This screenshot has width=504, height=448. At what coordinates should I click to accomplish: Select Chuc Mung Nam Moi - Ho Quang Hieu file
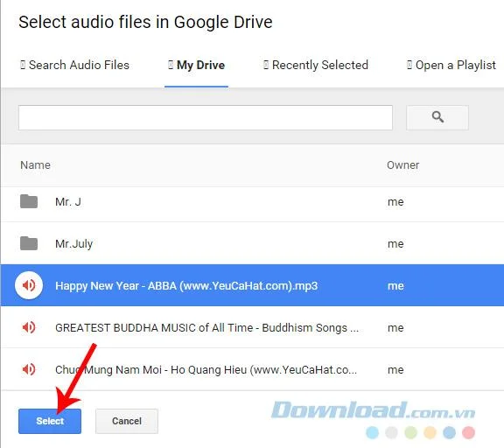coord(252,369)
